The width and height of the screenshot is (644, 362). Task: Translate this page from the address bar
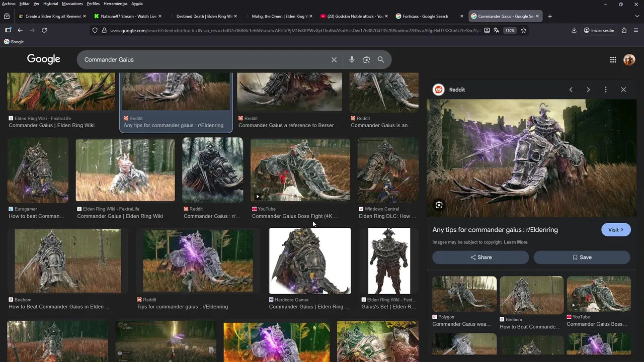click(497, 30)
